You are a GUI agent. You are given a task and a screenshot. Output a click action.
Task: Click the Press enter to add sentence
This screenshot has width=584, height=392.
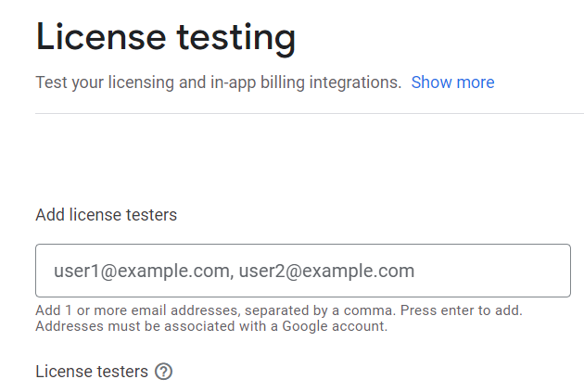pyautogui.click(x=462, y=310)
